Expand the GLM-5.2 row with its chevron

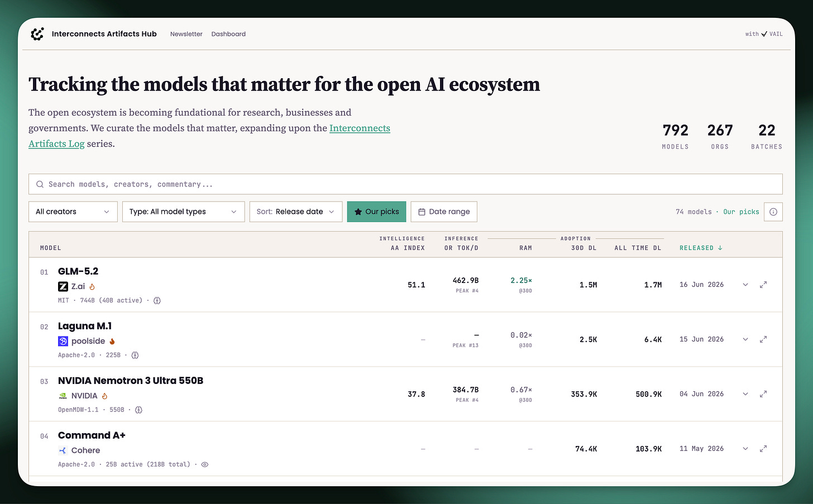point(745,285)
